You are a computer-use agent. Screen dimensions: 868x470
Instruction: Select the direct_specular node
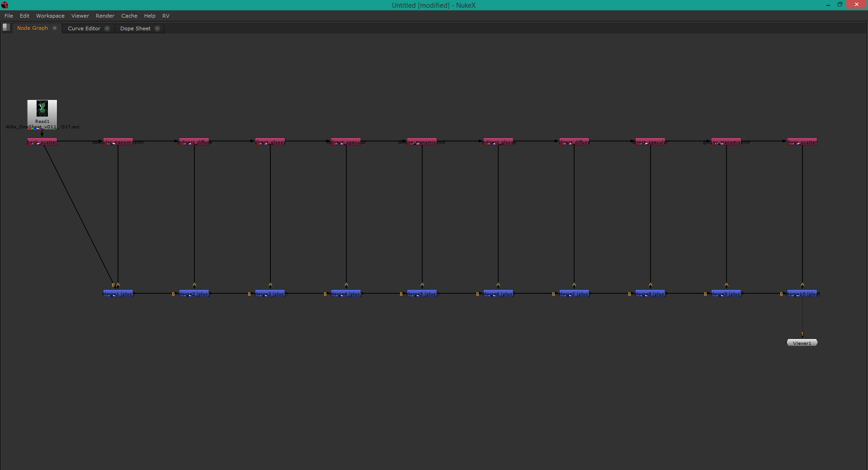(650, 141)
